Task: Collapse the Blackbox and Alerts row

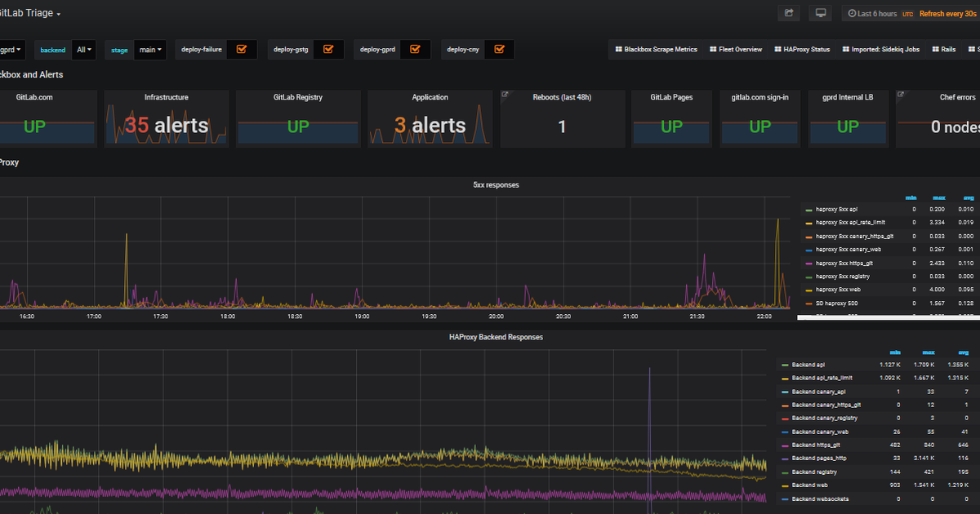Action: [31, 75]
